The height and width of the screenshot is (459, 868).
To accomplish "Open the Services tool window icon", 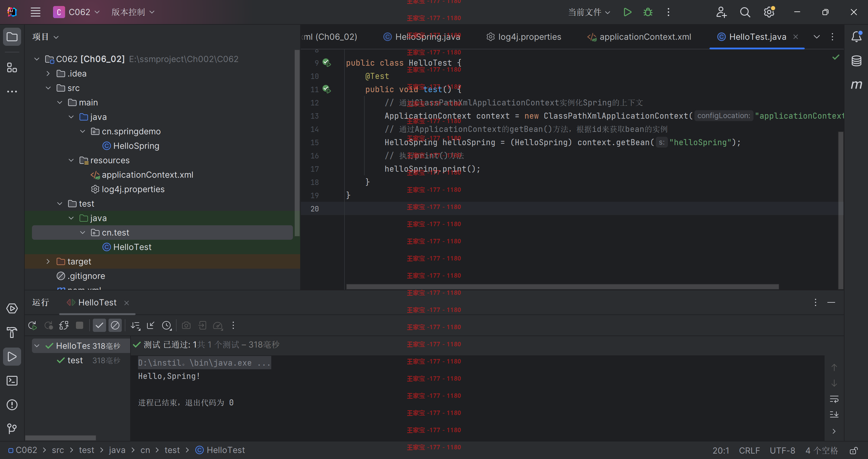I will click(12, 308).
